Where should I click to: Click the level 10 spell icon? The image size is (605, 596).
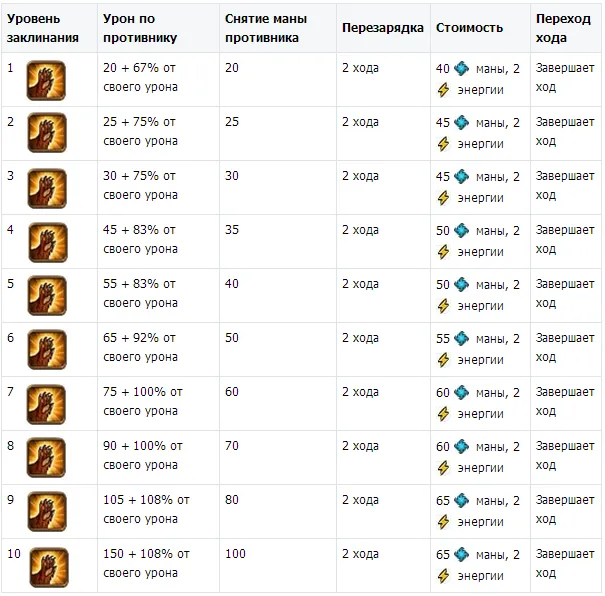click(47, 566)
